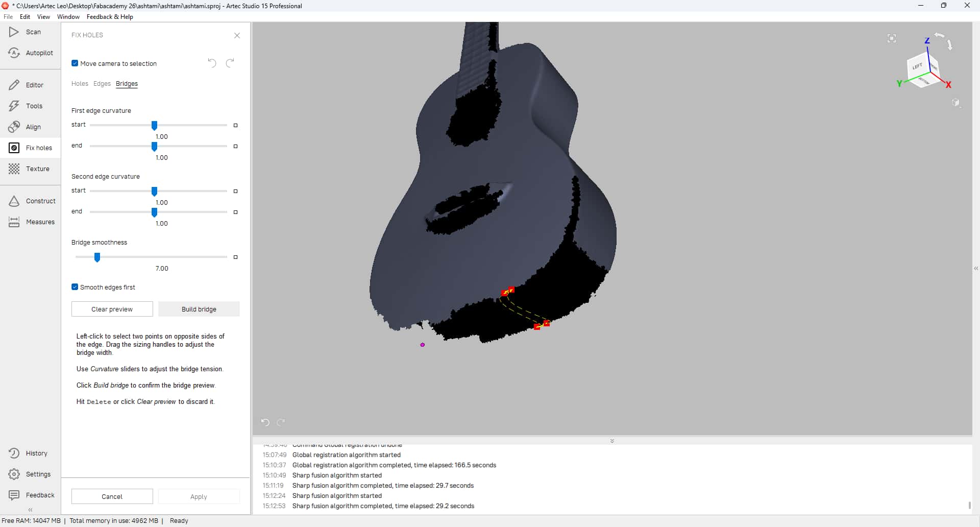Reset the first edge curvature start value
Image resolution: width=980 pixels, height=527 pixels.
pyautogui.click(x=235, y=125)
